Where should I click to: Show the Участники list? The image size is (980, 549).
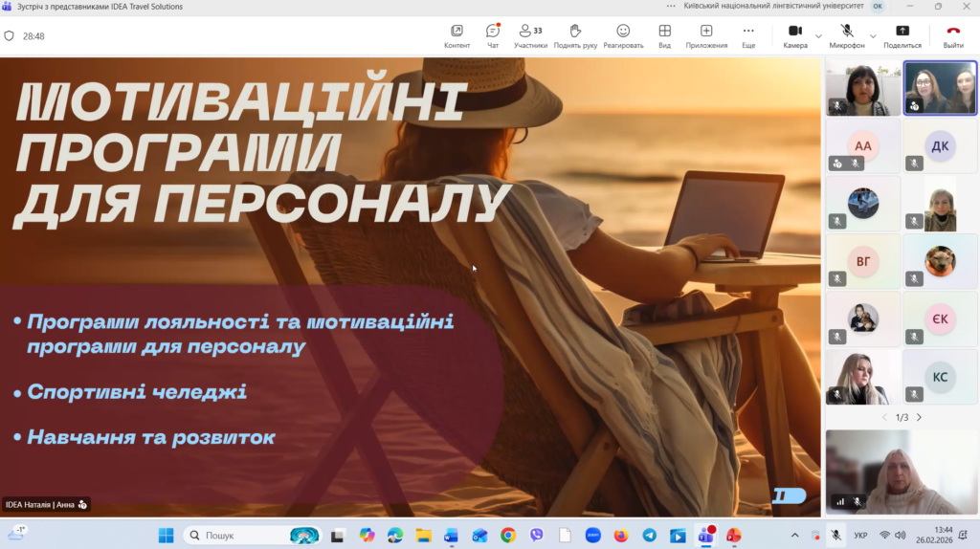pyautogui.click(x=530, y=35)
